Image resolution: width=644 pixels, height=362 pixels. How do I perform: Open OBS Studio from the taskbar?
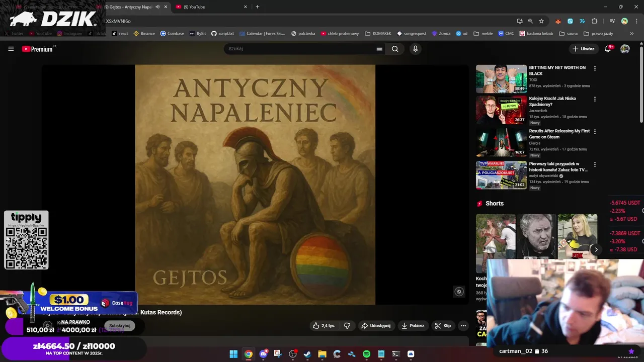(x=293, y=354)
